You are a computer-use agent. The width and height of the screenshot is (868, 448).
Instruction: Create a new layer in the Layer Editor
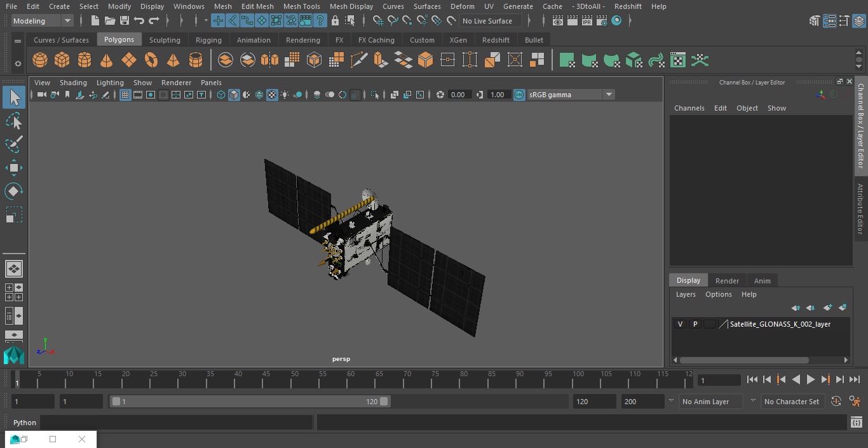point(827,308)
